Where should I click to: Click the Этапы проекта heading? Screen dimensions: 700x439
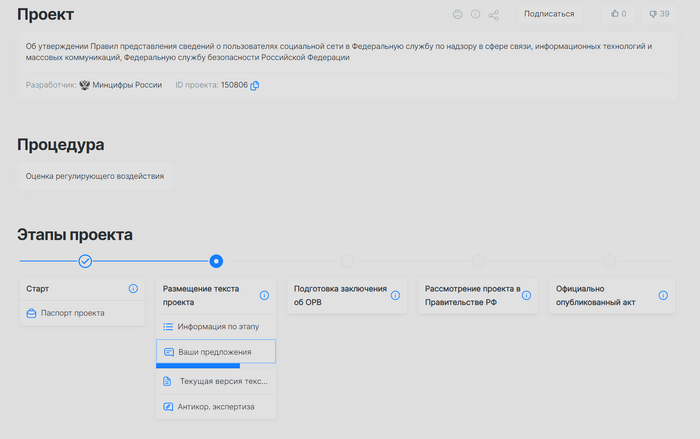click(x=75, y=234)
